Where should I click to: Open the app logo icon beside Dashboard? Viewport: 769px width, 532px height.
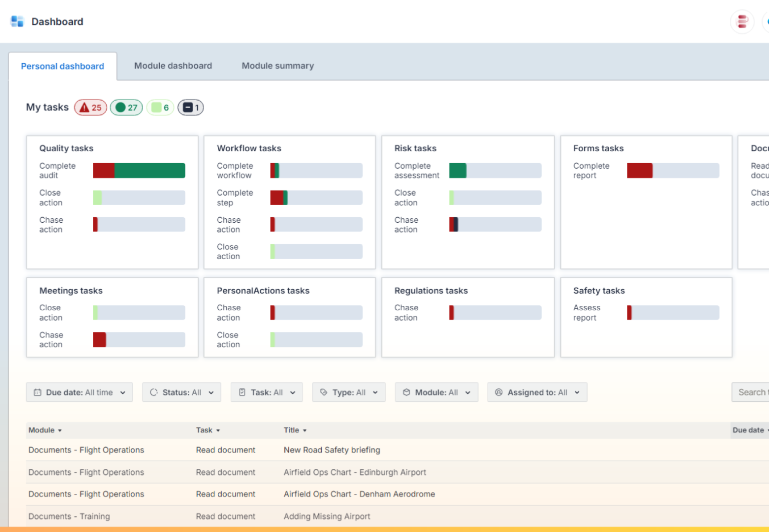coord(17,21)
